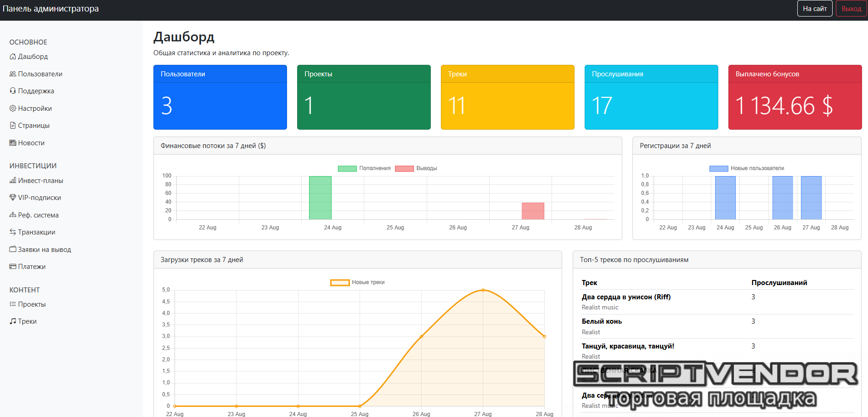This screenshot has height=417, width=868.
Task: Click the Settings gear icon in sidebar
Action: point(12,109)
